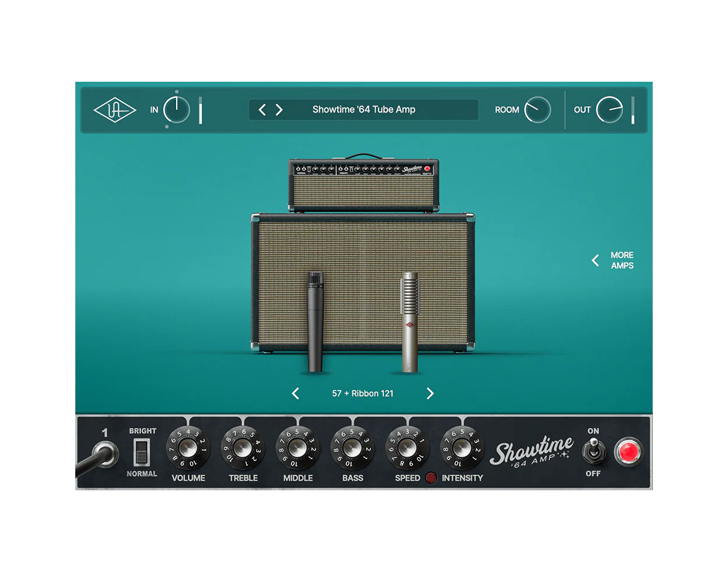
Task: Click the previous preset arrow
Action: coord(262,109)
